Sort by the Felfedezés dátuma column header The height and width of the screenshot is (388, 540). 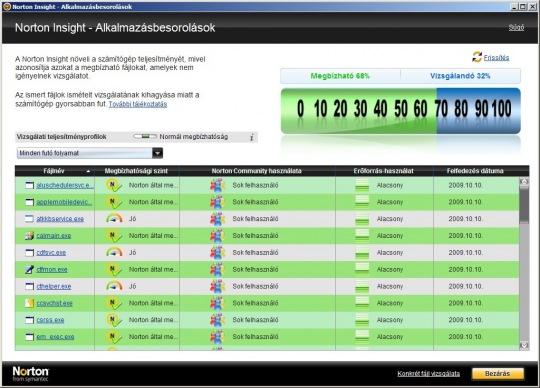pos(475,171)
